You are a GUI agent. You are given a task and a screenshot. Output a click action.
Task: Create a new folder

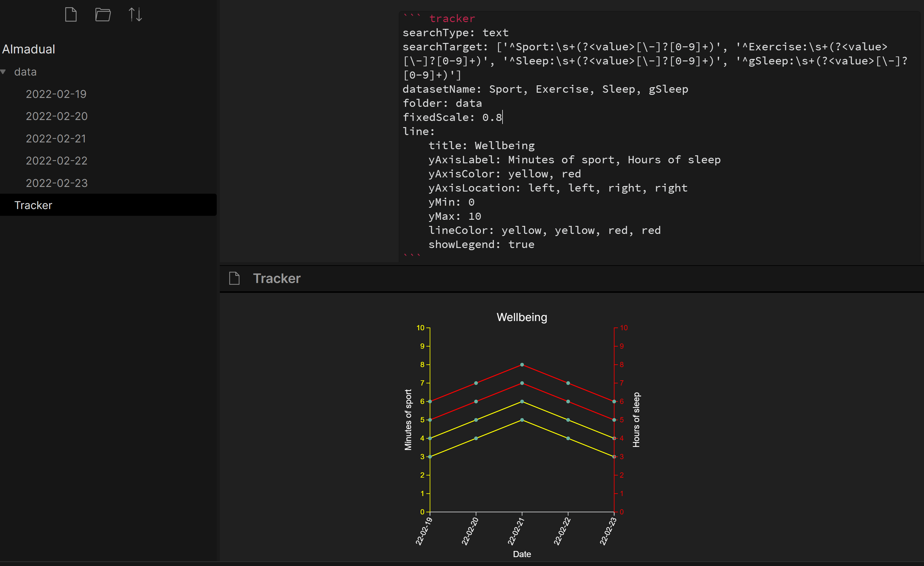pyautogui.click(x=103, y=14)
